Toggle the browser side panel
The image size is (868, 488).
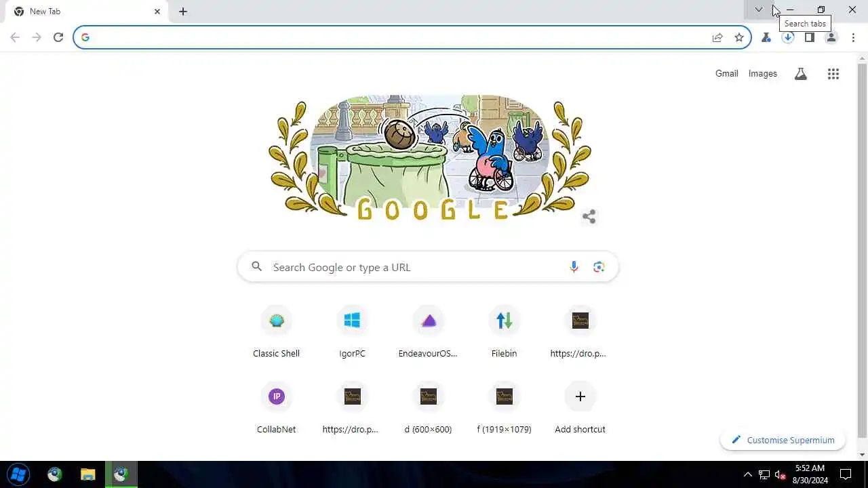click(810, 37)
